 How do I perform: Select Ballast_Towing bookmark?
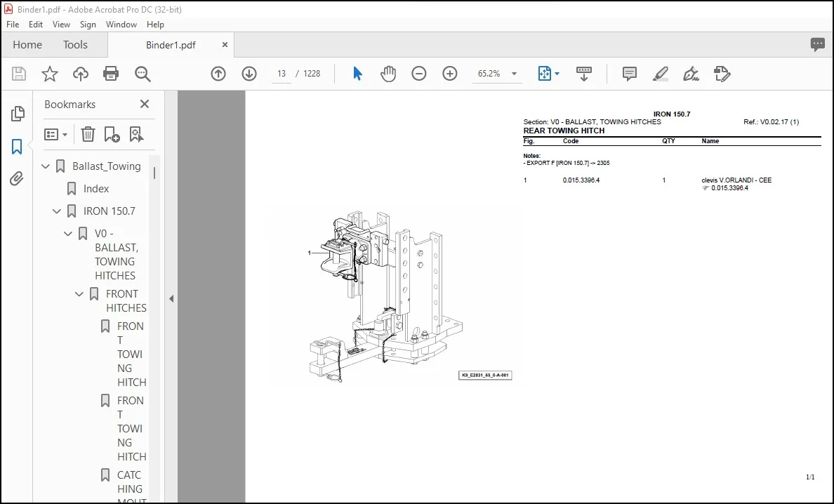[107, 166]
